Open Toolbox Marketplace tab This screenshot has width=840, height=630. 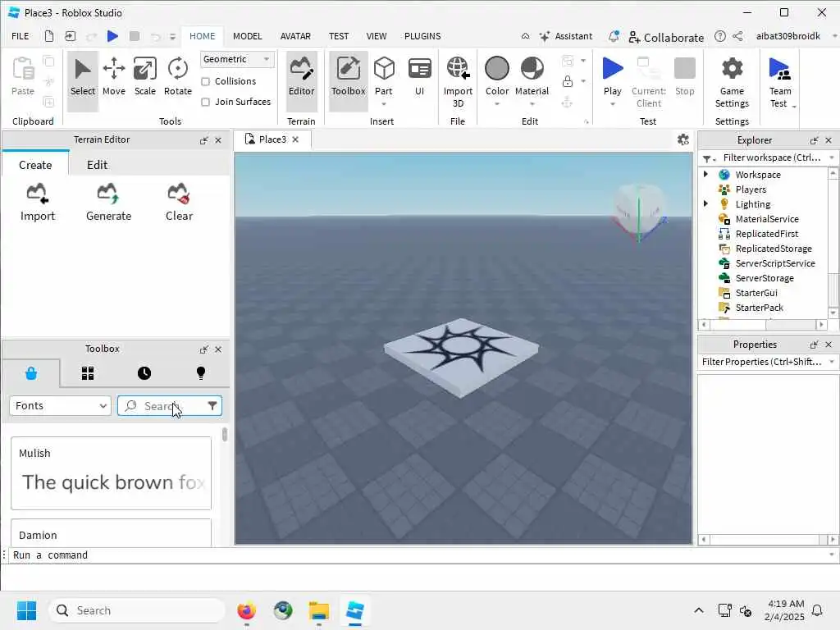(31, 373)
